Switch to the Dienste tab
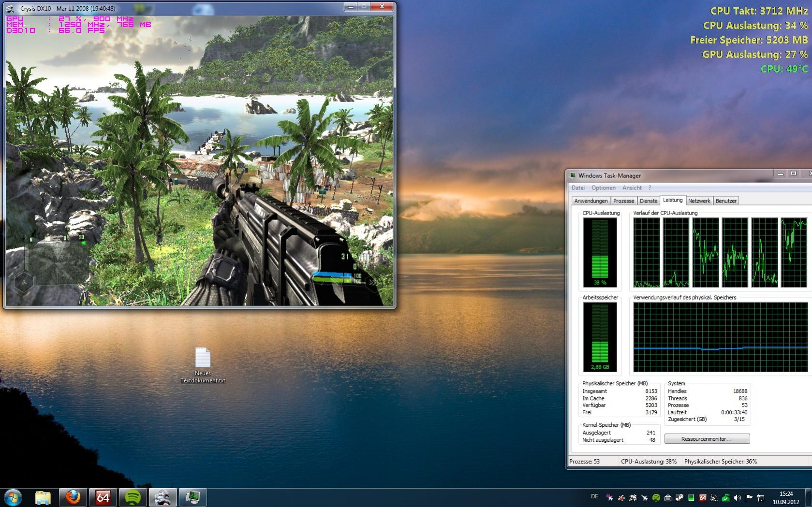This screenshot has height=507, width=812. click(x=649, y=201)
